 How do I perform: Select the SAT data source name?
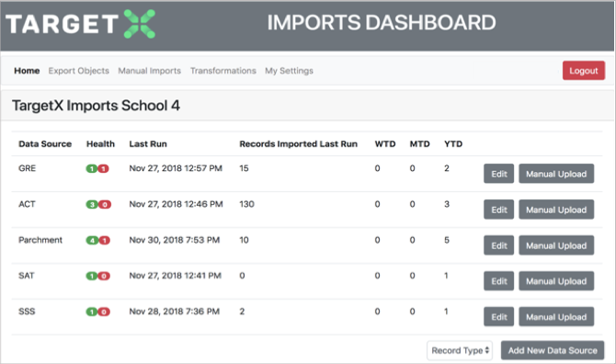tap(27, 276)
